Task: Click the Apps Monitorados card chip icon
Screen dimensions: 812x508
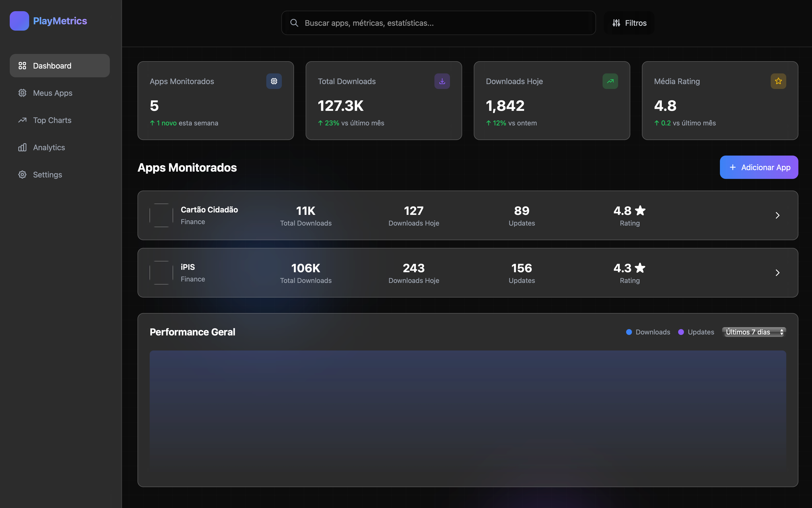Action: (274, 81)
